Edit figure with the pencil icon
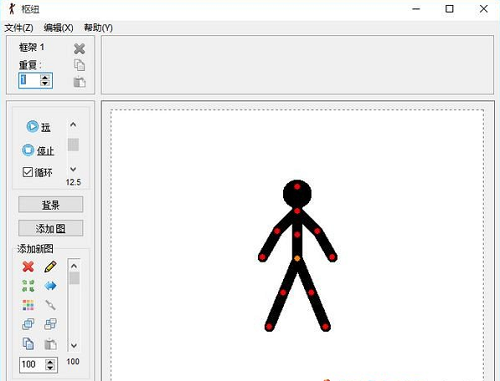This screenshot has width=500, height=381. 50,267
